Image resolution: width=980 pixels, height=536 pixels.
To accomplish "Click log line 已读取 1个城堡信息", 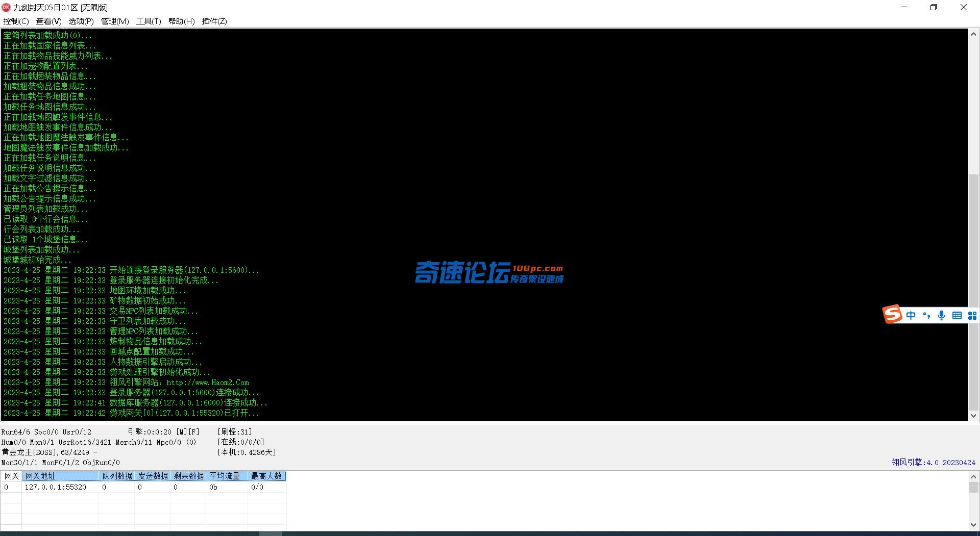I will tap(45, 240).
